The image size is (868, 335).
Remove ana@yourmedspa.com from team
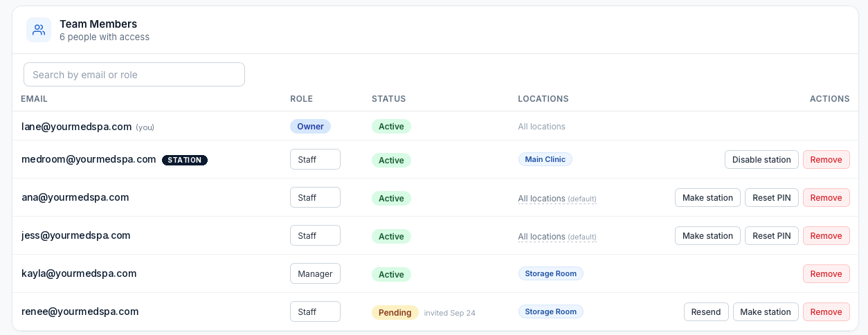coord(826,198)
